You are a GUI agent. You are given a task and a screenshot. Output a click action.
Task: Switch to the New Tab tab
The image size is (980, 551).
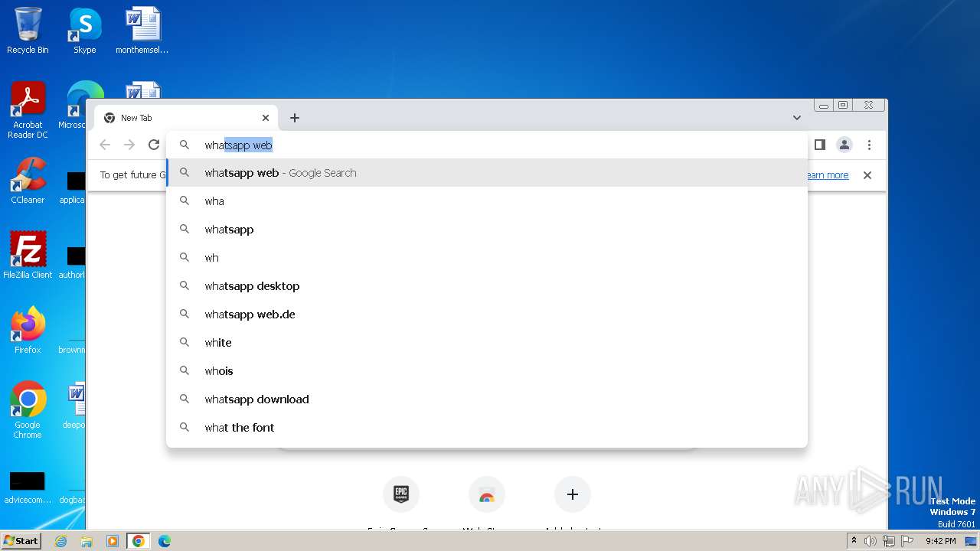(x=186, y=118)
